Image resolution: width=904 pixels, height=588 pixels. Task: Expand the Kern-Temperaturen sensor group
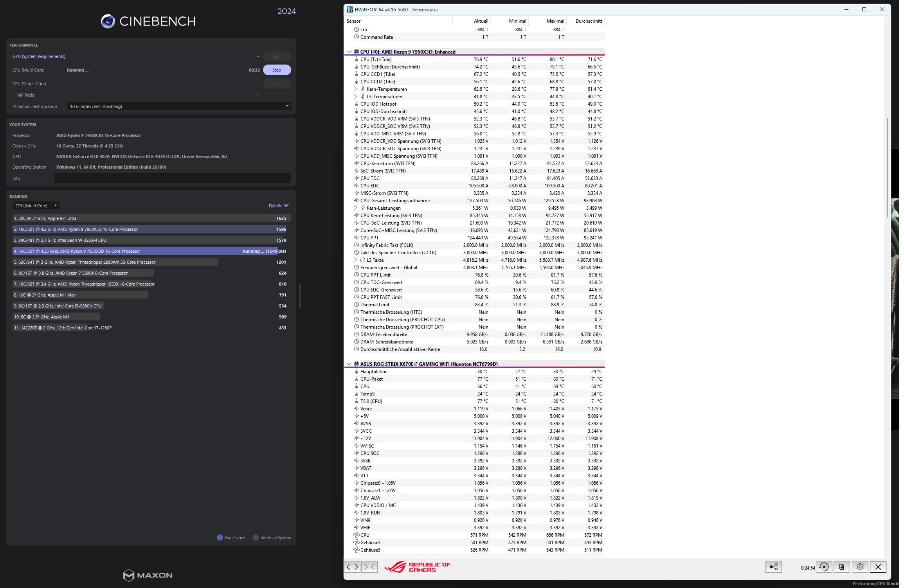(x=355, y=89)
